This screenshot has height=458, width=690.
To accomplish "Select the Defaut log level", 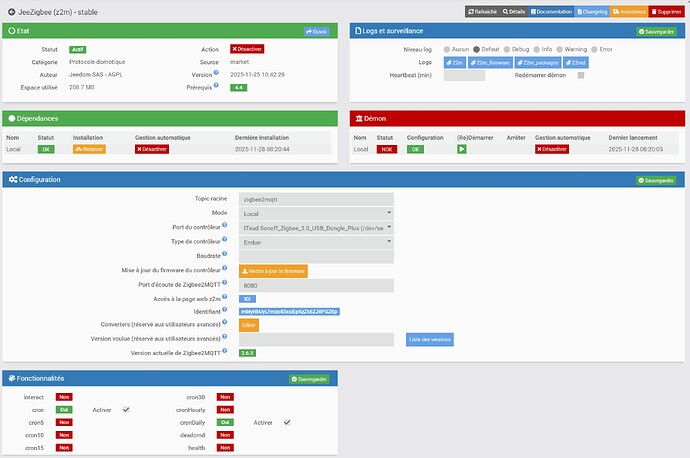I will click(x=476, y=49).
